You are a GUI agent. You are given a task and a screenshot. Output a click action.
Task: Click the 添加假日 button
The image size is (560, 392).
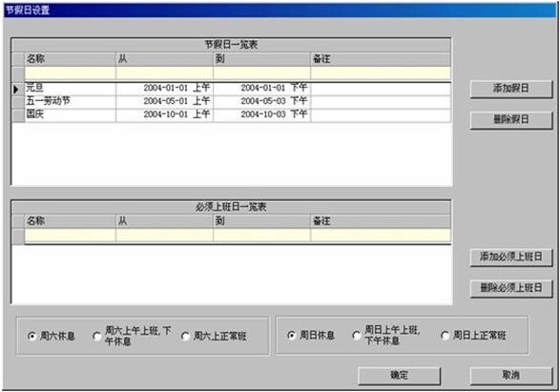(x=511, y=89)
